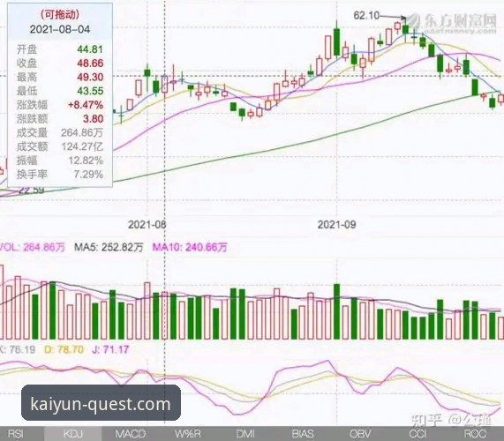This screenshot has width=504, height=441.
Task: Click the 成交额 value 124.27亿
Action: (82, 146)
